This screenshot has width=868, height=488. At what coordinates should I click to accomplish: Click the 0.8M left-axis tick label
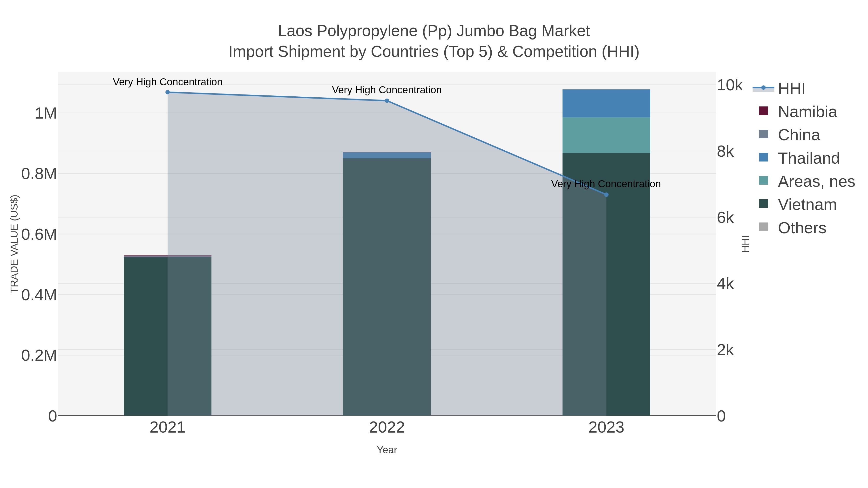click(39, 174)
